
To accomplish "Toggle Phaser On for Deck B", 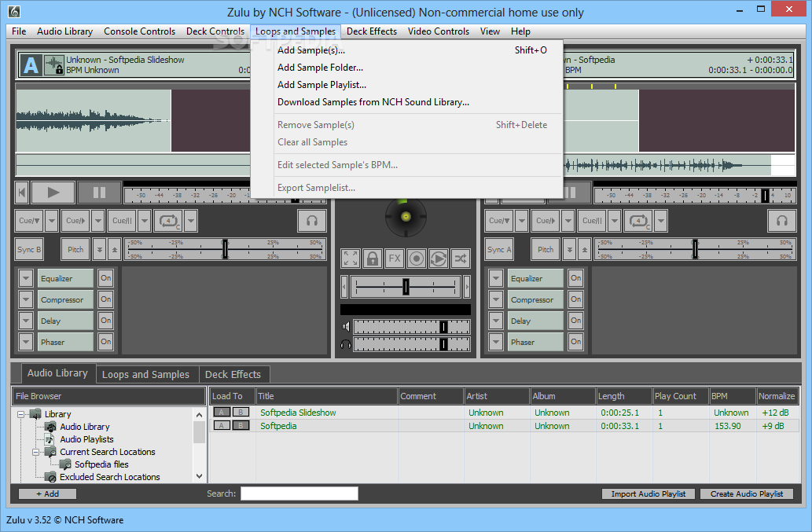I will click(x=575, y=342).
